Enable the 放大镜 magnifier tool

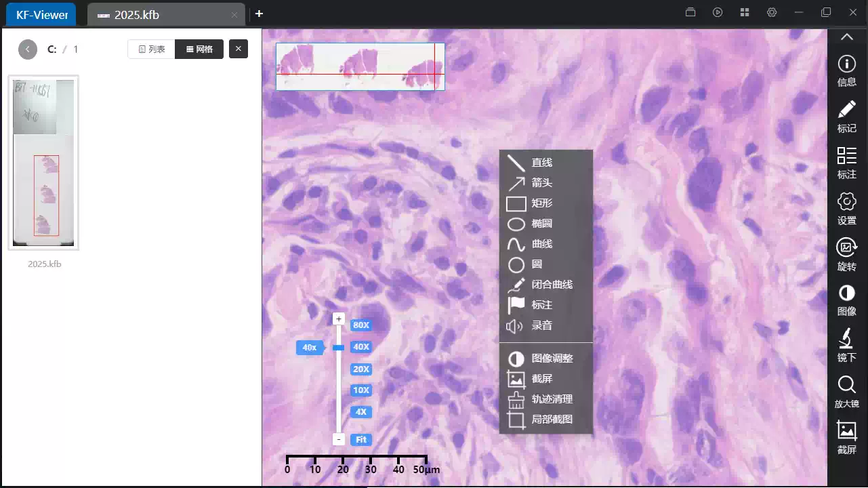(846, 392)
